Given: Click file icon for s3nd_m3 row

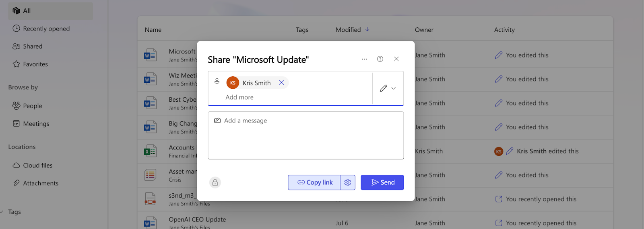Looking at the screenshot, I should point(150,199).
